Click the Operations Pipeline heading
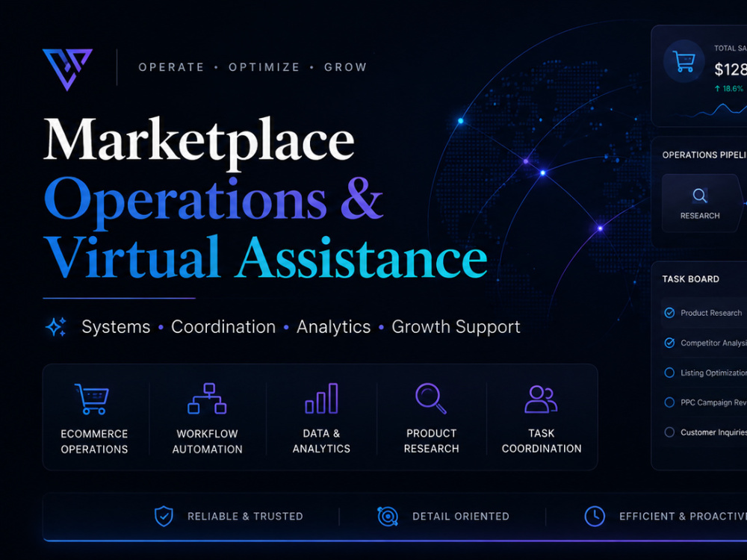Screen dimensions: 747x560 click(x=704, y=155)
